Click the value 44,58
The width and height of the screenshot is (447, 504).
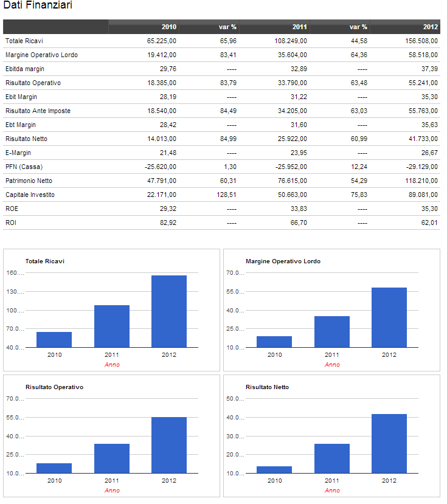click(359, 41)
